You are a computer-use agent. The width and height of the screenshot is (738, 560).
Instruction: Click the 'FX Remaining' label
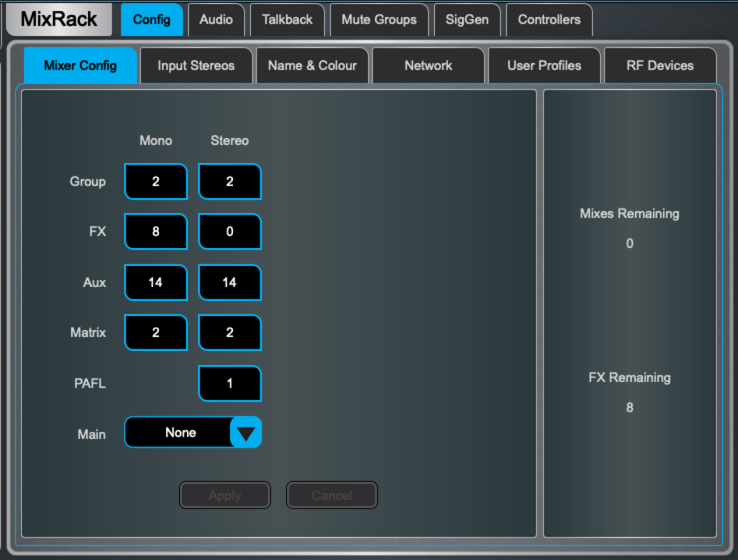pos(630,378)
